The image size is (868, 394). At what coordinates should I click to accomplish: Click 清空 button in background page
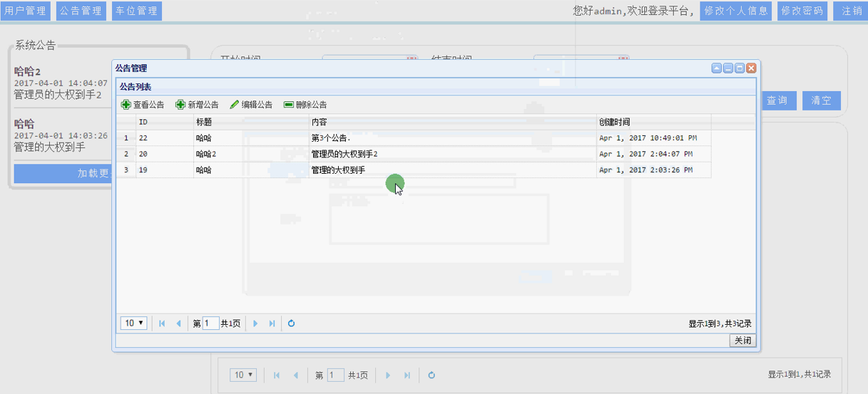click(x=822, y=100)
